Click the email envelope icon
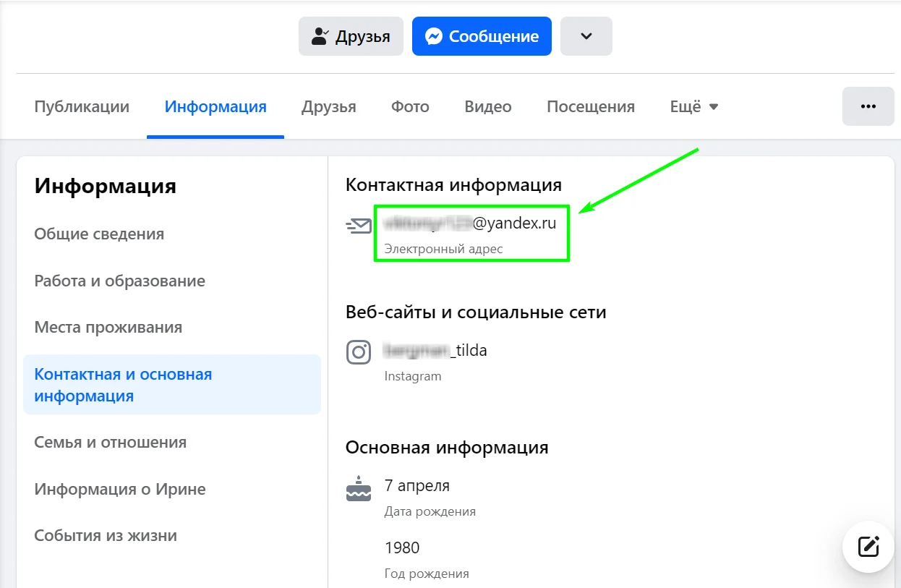The image size is (901, 588). click(359, 226)
